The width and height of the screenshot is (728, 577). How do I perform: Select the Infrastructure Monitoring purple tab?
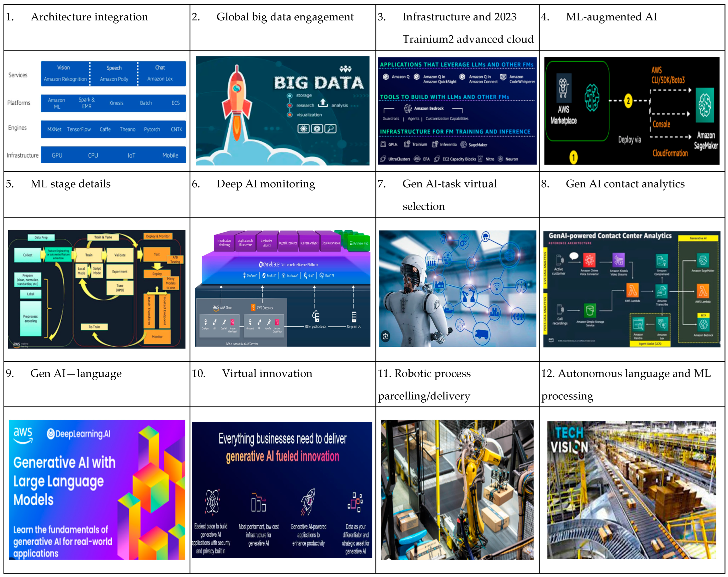[224, 243]
